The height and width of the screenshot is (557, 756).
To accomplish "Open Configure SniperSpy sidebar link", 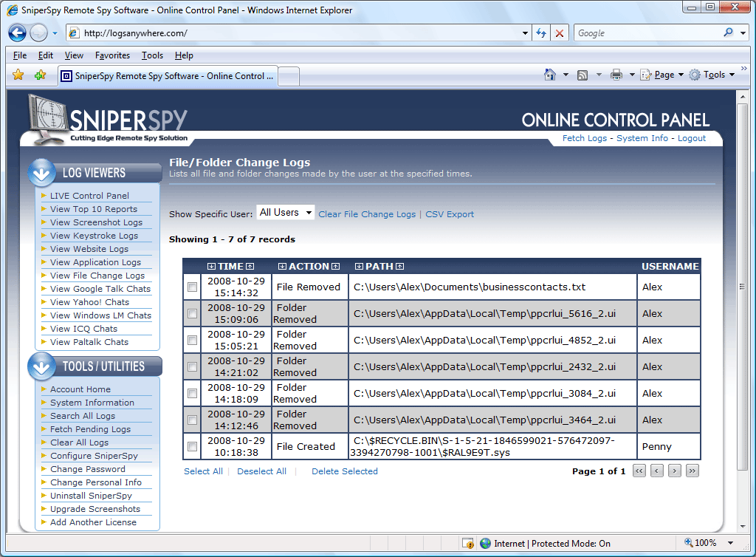I will [94, 456].
